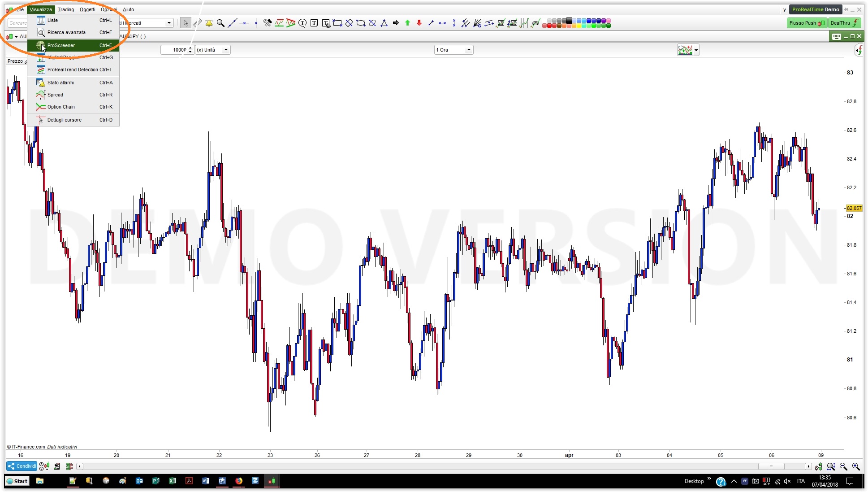Expand the 1 Ora timeframe dropdown
868x492 pixels.
468,50
